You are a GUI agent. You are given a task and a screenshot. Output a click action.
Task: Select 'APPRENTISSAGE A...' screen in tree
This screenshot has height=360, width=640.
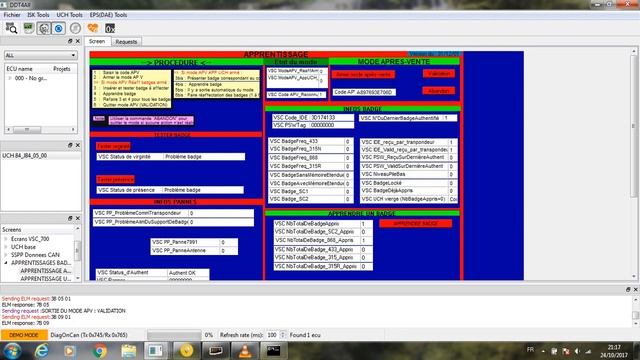pyautogui.click(x=45, y=271)
